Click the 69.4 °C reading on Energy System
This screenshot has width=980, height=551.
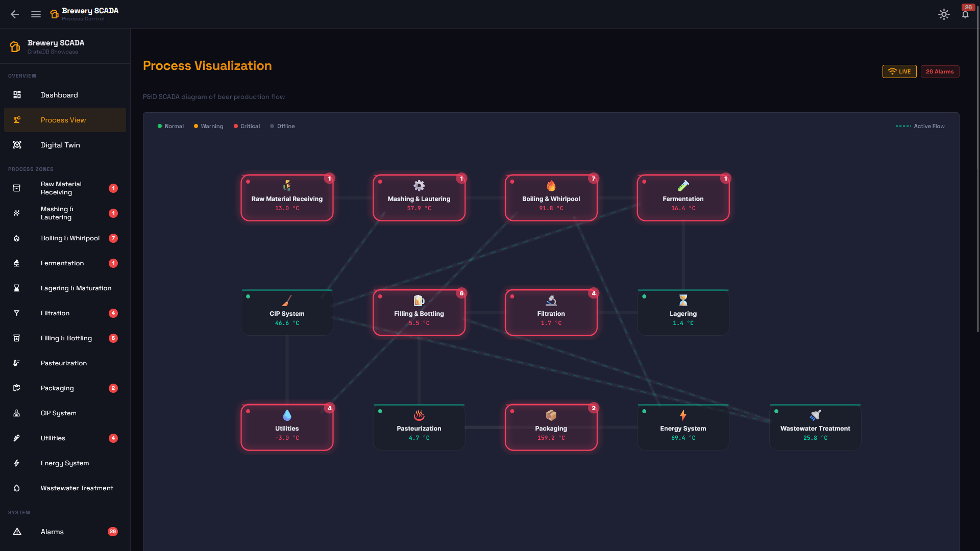click(683, 438)
